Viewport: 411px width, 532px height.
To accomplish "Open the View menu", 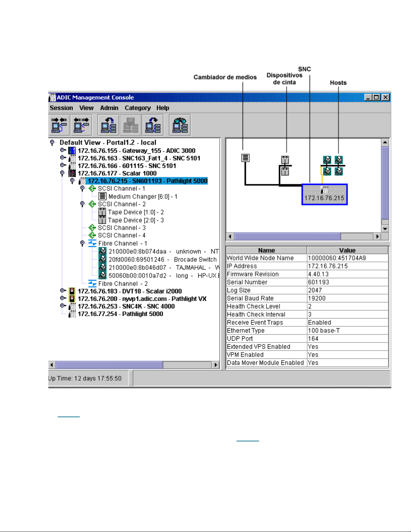I will pos(86,108).
